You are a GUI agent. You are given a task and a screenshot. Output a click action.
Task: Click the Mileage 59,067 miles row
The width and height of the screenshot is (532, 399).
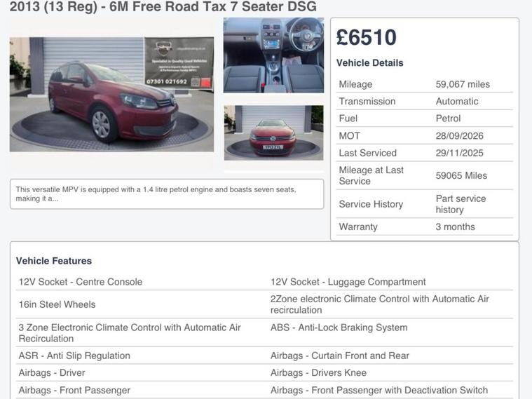(x=425, y=84)
